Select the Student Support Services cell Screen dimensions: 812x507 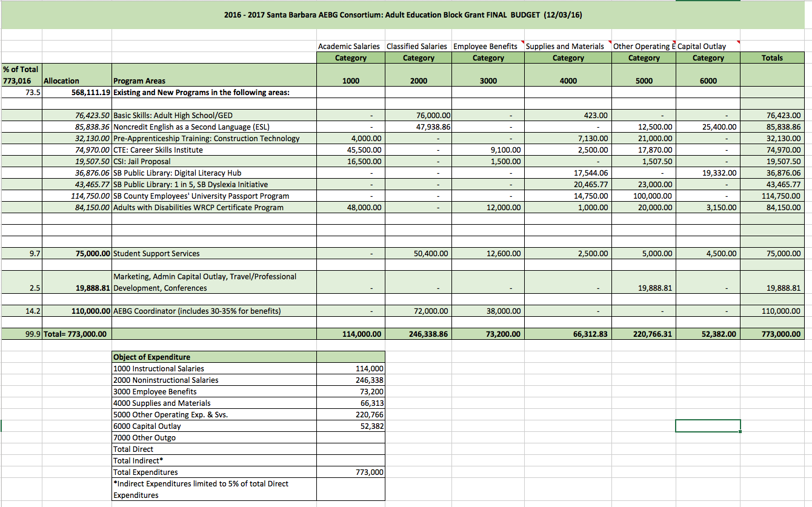(x=156, y=253)
